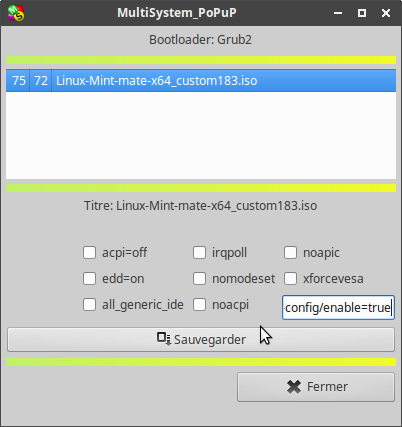Enable the edd=on checkbox
This screenshot has height=427, width=402.
89,278
